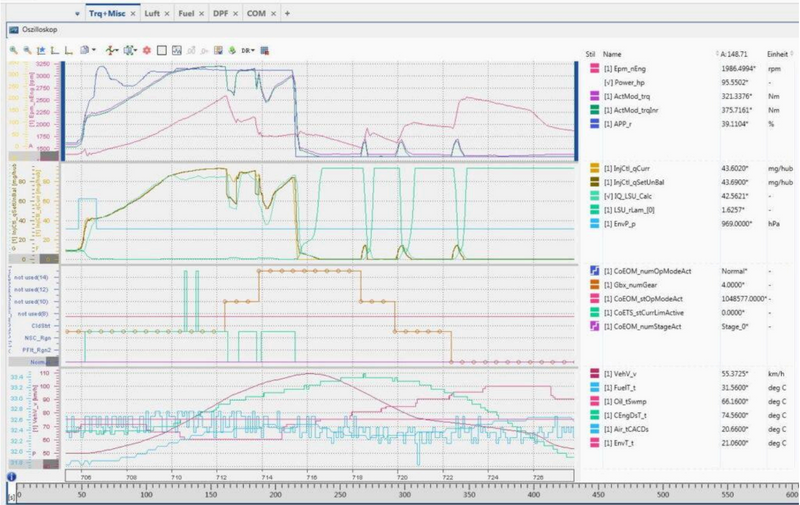Screen dimensions: 800x505
Task: Click the zoom in magnifier icon
Action: 13,49
